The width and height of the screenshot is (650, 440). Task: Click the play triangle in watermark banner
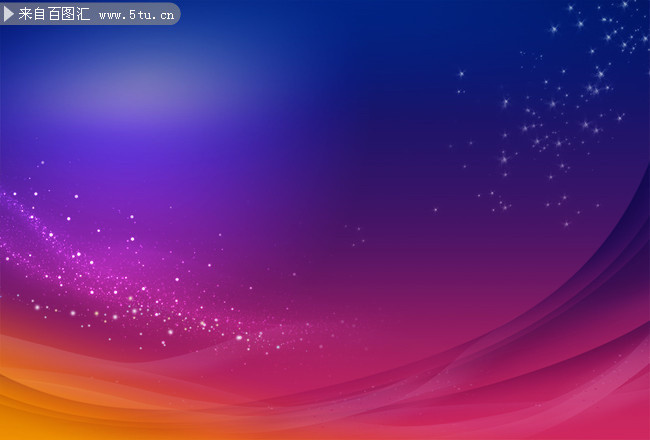click(x=8, y=14)
